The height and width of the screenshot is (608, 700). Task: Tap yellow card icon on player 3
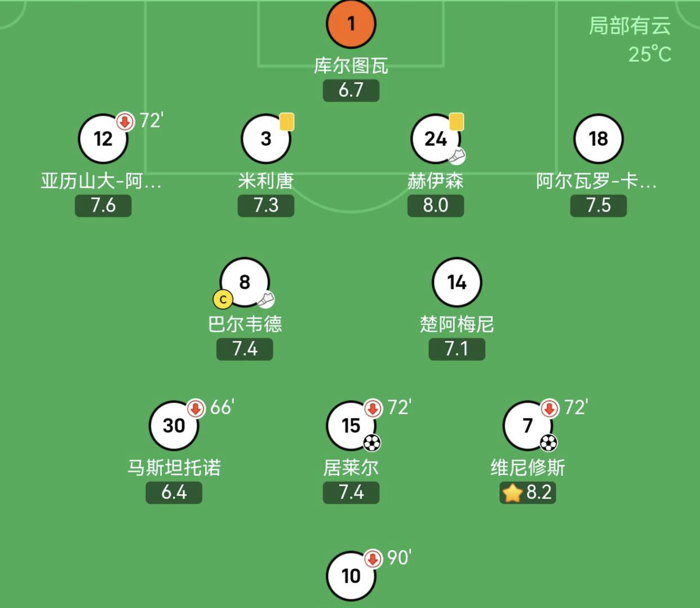(x=287, y=122)
